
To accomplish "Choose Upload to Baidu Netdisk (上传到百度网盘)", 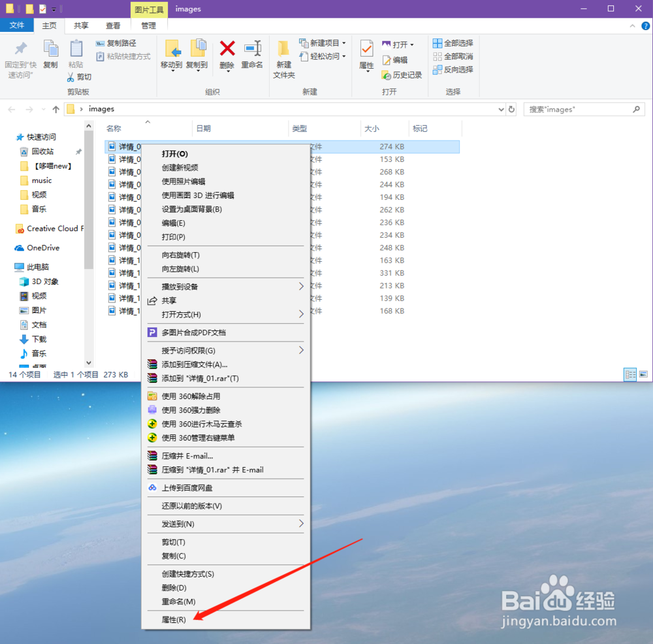I will point(227,488).
